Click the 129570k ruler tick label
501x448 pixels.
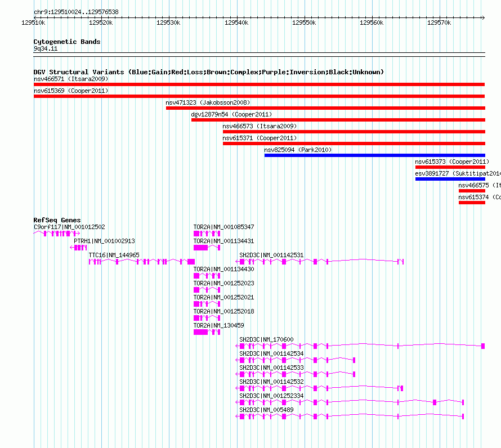pos(439,23)
